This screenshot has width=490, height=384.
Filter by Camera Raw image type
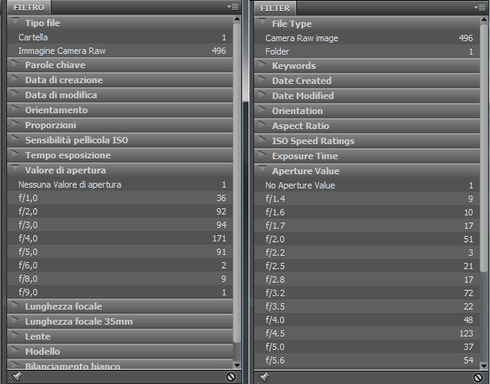pyautogui.click(x=367, y=38)
